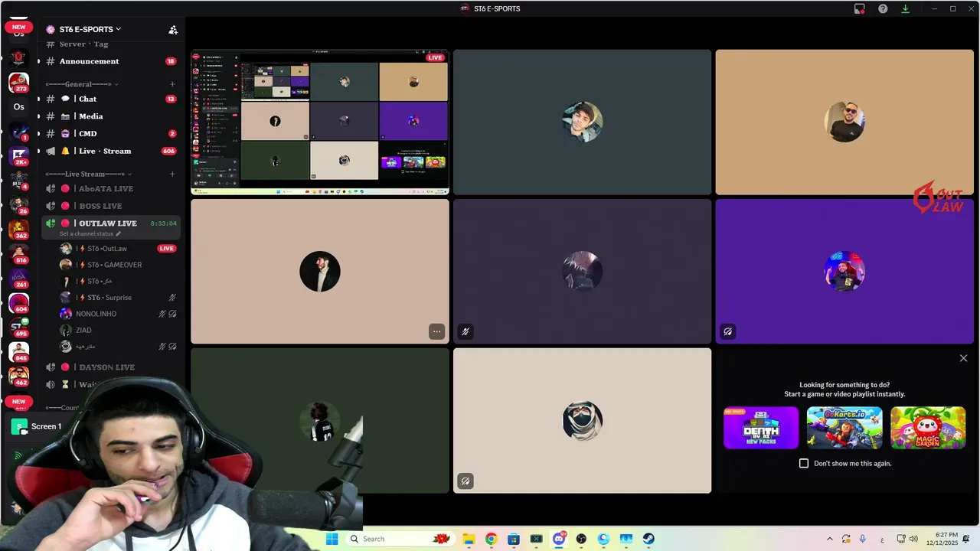This screenshot has height=551, width=980.
Task: Launch the Magic Garden activity card
Action: (928, 428)
